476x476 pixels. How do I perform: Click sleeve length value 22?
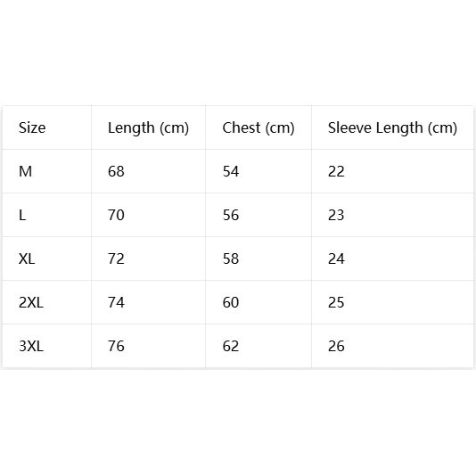(x=336, y=171)
